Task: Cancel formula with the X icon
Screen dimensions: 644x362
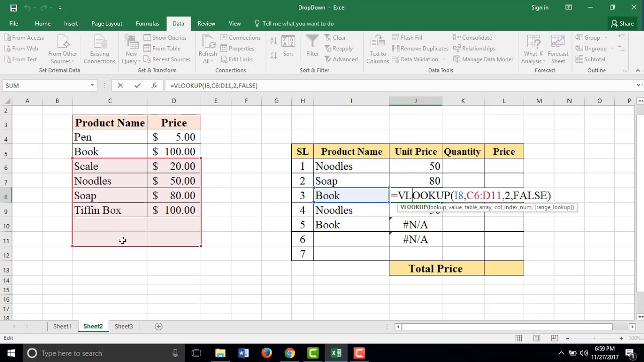Action: click(x=120, y=85)
